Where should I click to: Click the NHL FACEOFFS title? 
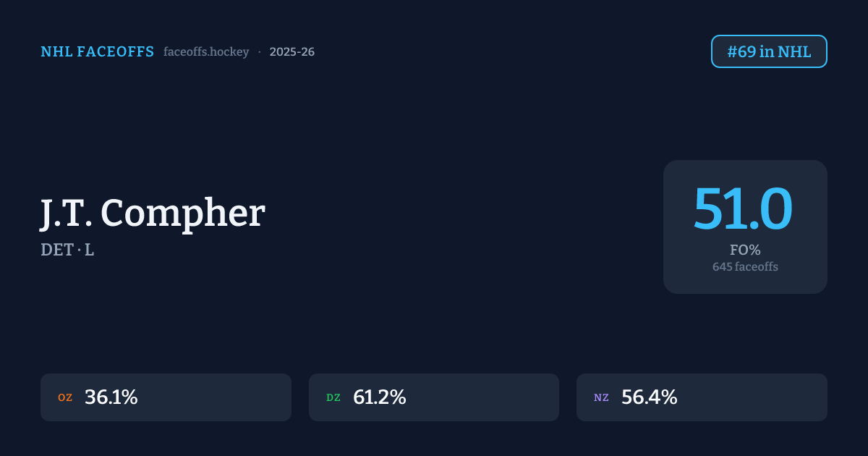coord(97,52)
